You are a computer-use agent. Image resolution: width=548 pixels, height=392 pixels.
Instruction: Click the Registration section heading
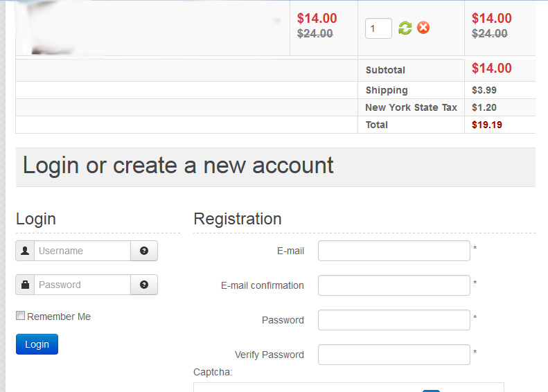(238, 219)
